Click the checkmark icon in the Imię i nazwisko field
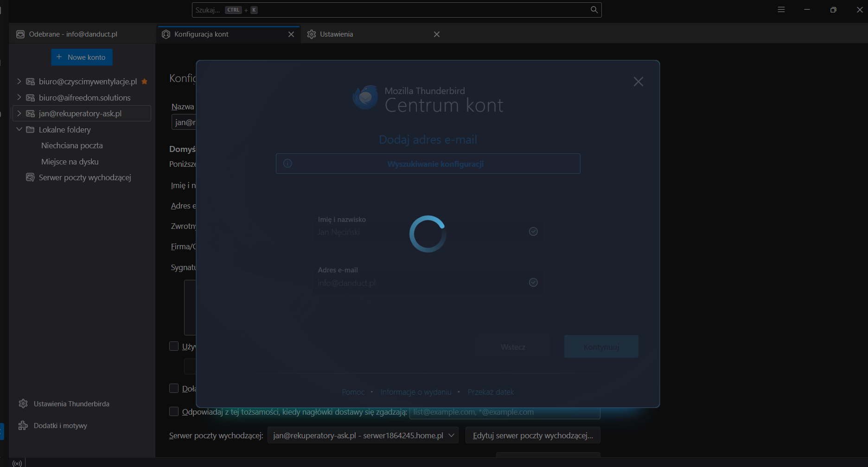This screenshot has height=467, width=868. 533,232
